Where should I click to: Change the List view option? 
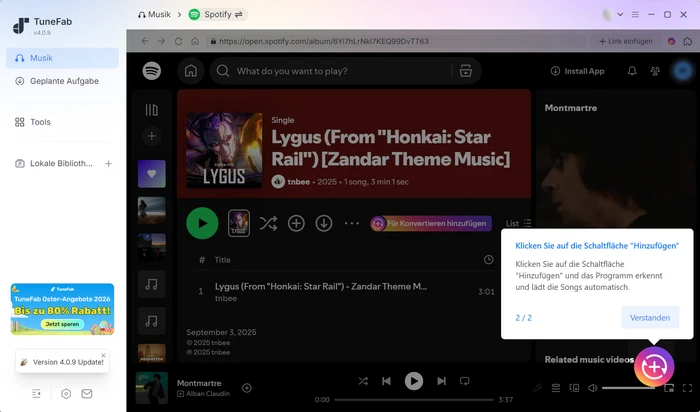pyautogui.click(x=518, y=223)
